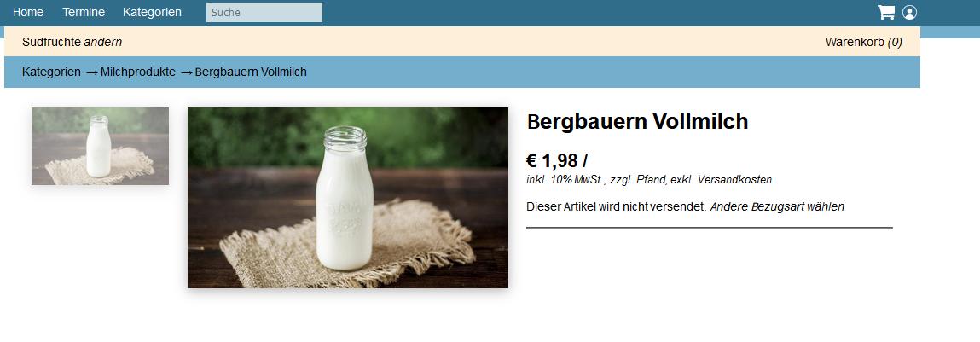
Task: Navigate to Kategorien in the breadcrumb trail
Action: 51,72
